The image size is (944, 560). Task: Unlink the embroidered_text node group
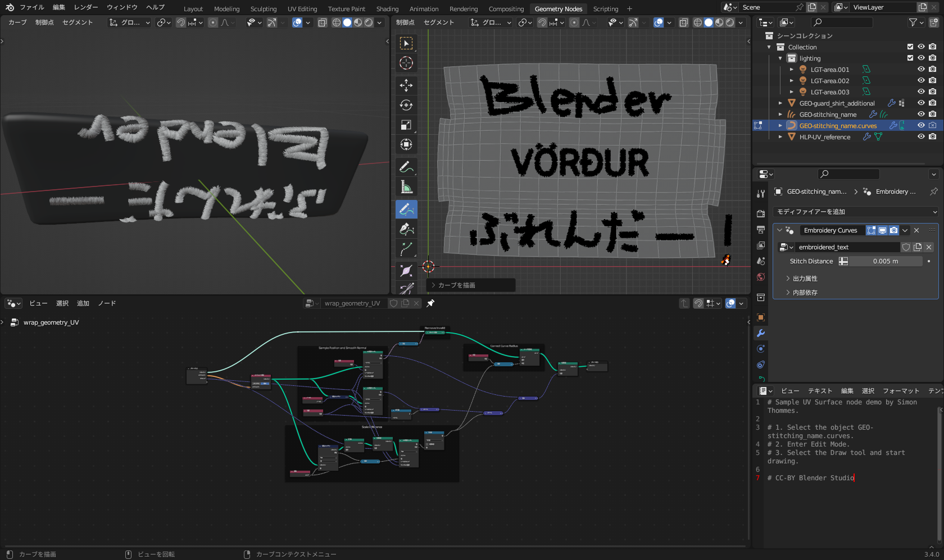pos(929,247)
